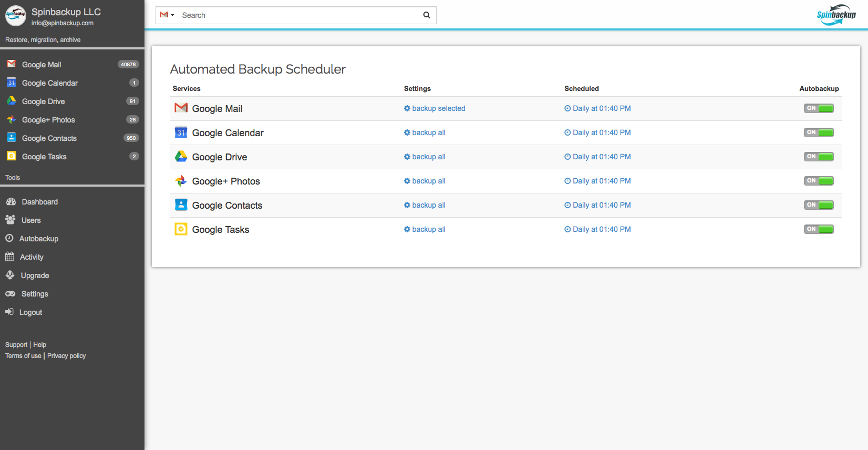Disable the Google+ Photos autobackup toggle

[x=819, y=181]
